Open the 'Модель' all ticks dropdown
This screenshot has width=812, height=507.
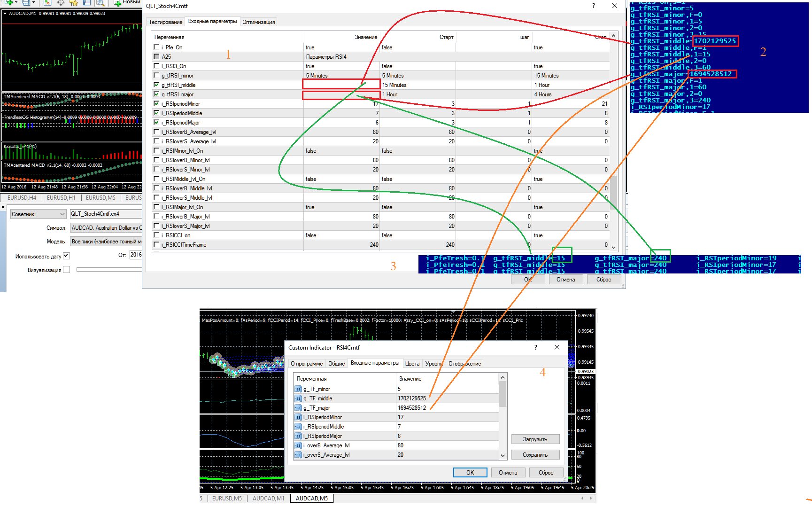(x=106, y=242)
